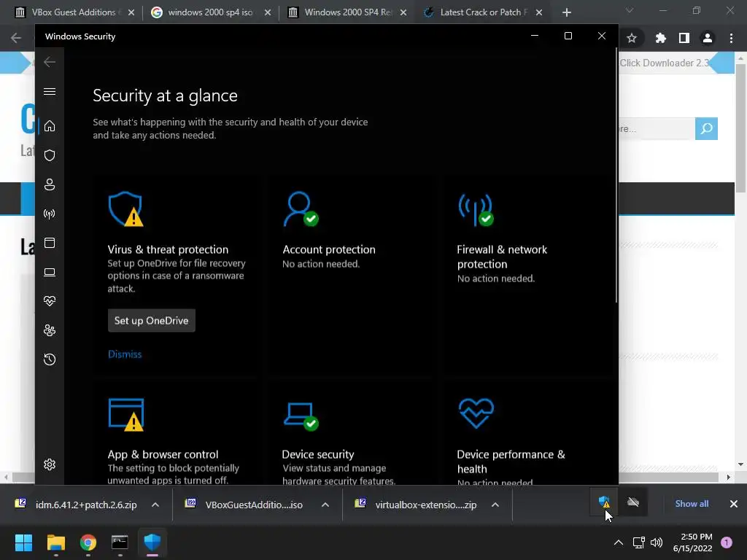Open the Account protection tile icon
Image resolution: width=747 pixels, height=560 pixels.
301,209
